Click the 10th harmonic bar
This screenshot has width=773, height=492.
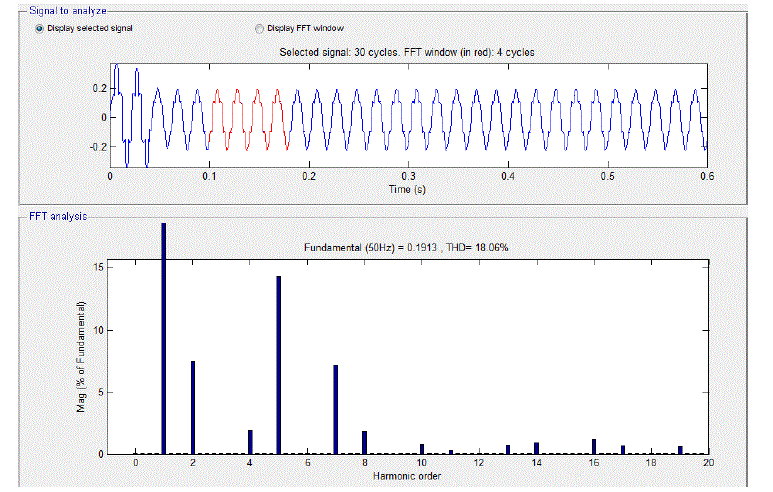click(x=422, y=449)
